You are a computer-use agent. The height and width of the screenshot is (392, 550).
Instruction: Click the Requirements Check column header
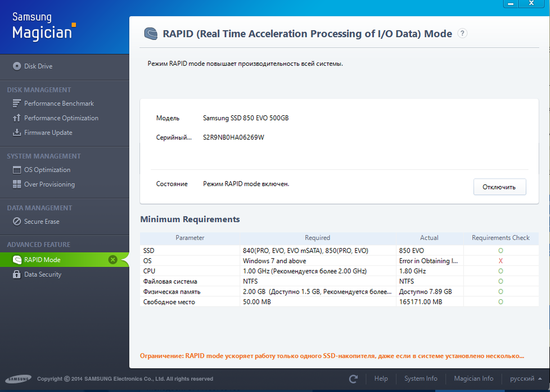pyautogui.click(x=501, y=238)
